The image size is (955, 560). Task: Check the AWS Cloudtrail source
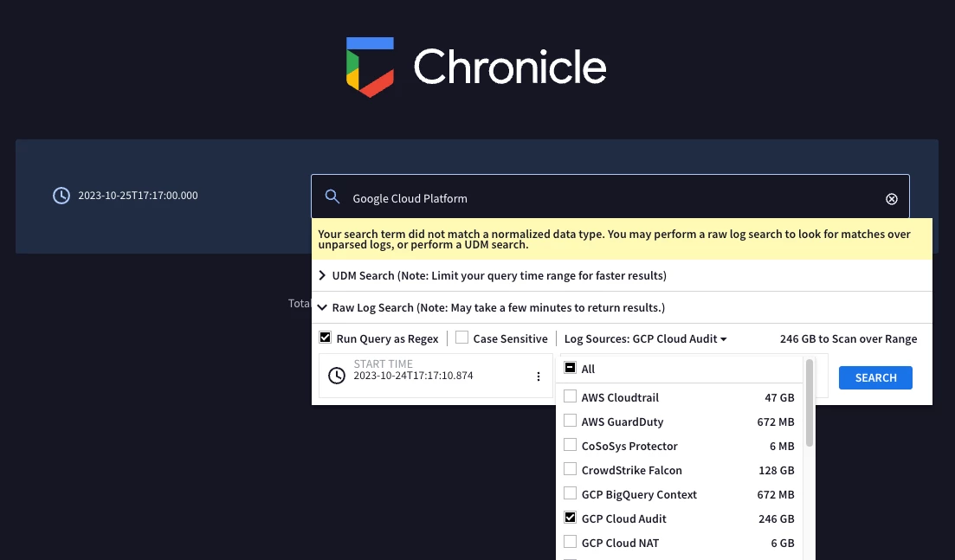(x=570, y=396)
